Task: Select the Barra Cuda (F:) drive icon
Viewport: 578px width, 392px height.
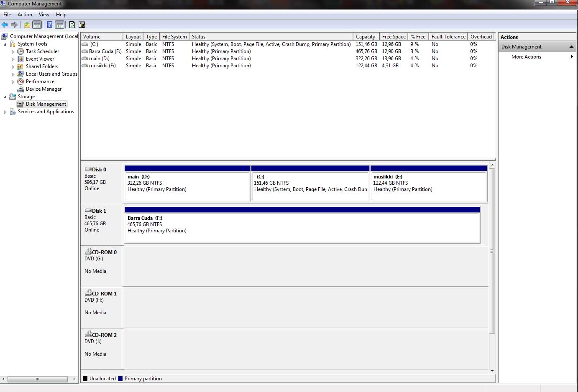Action: click(85, 51)
